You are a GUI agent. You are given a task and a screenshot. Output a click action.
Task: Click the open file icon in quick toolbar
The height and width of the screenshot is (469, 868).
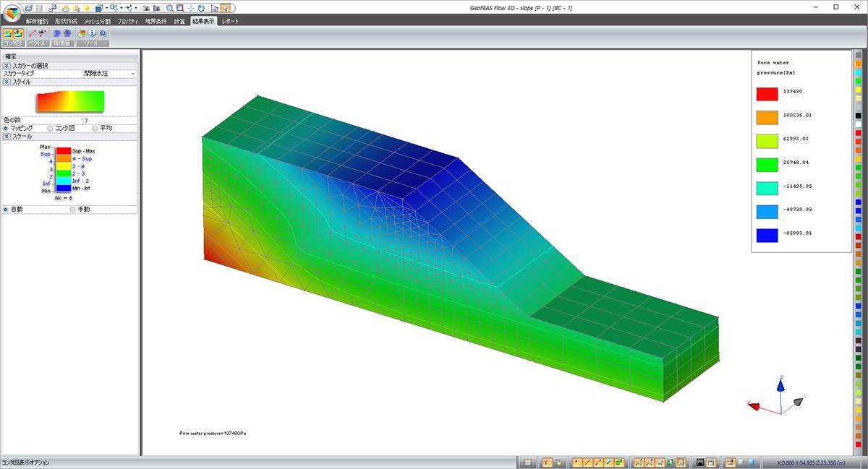[29, 8]
